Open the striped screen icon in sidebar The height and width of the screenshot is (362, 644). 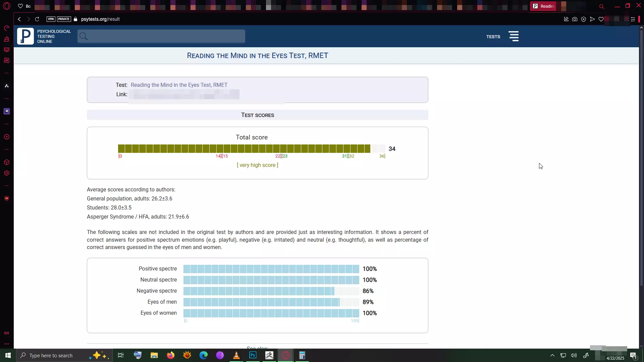6,50
